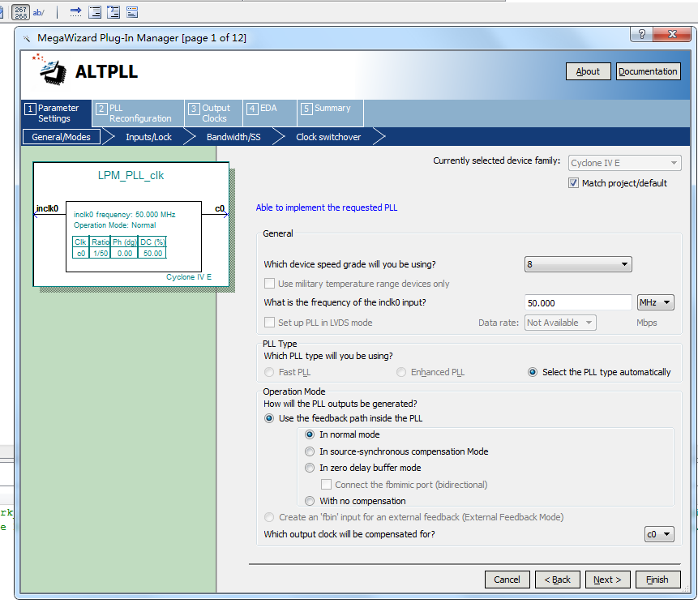The width and height of the screenshot is (698, 616).
Task: Enable military temperature range devices only
Action: click(x=269, y=284)
